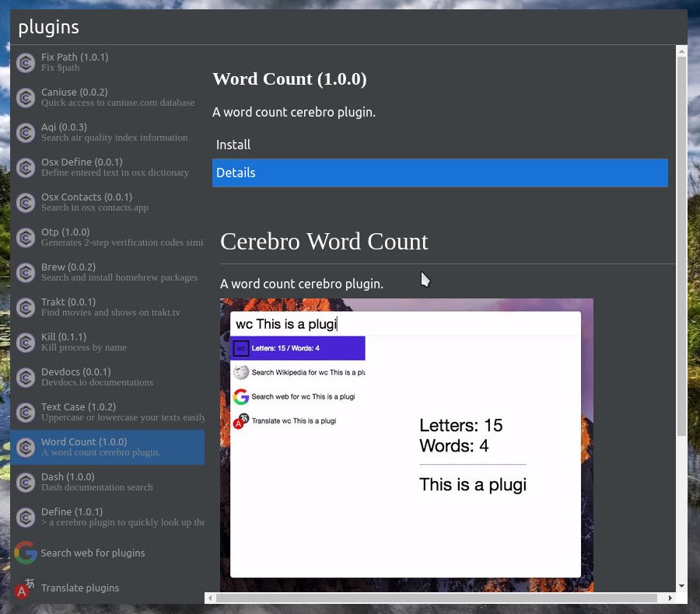Click the scroll up arrow in preview
The image size is (700, 614).
pyautogui.click(x=681, y=51)
